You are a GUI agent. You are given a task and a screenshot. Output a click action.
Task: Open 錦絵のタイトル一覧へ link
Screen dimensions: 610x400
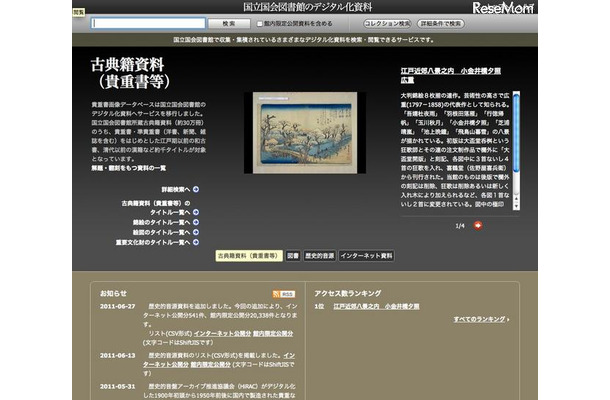[x=161, y=223]
